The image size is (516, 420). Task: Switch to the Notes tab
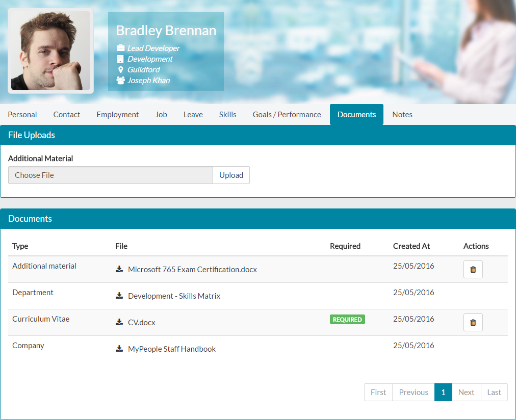(x=402, y=115)
